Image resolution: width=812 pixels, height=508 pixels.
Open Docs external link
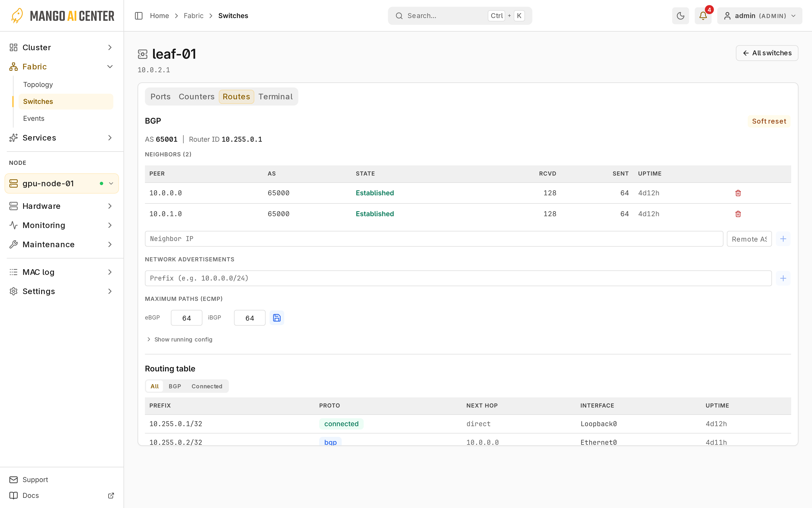coord(62,495)
